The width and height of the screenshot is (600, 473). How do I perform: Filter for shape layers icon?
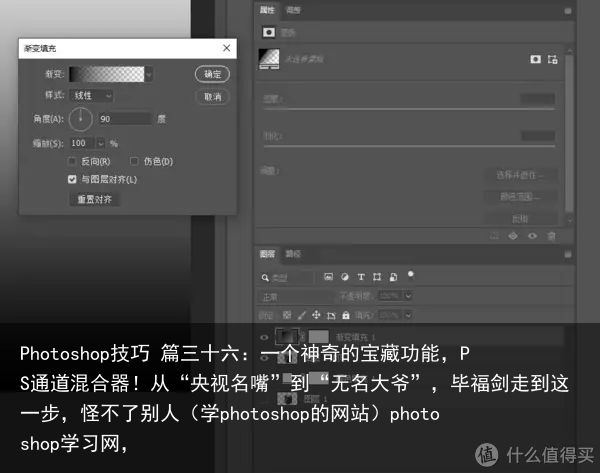(377, 277)
